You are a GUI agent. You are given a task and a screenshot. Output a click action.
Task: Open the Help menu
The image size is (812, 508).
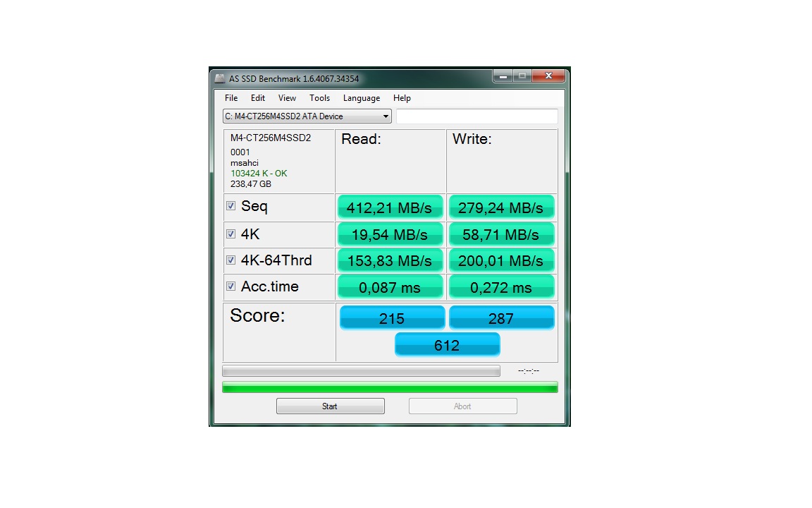click(402, 98)
